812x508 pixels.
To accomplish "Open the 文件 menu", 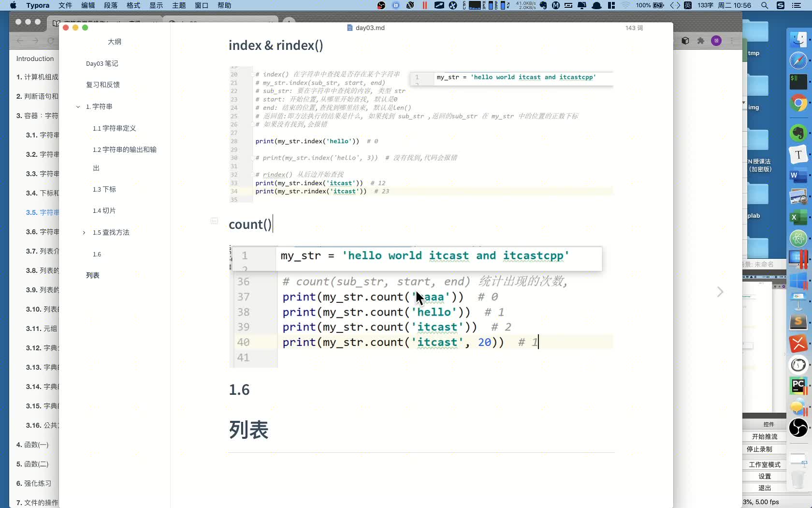I will (65, 5).
